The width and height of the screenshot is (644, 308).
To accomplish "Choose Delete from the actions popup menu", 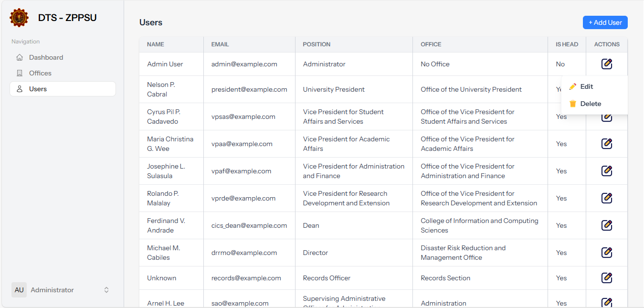I will (x=590, y=104).
